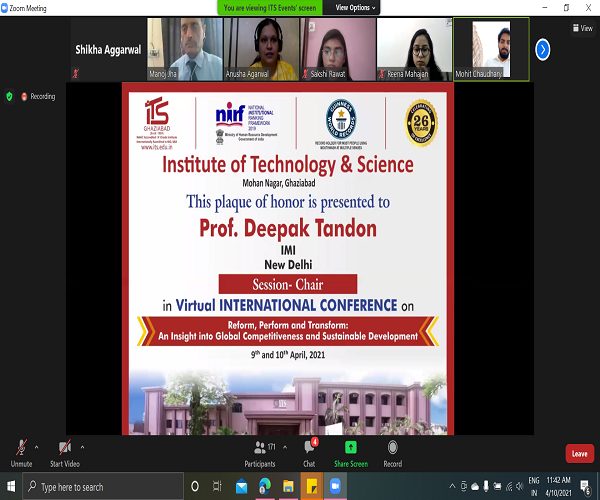The height and width of the screenshot is (500, 600).
Task: Open the Mail app in taskbar
Action: click(x=241, y=486)
